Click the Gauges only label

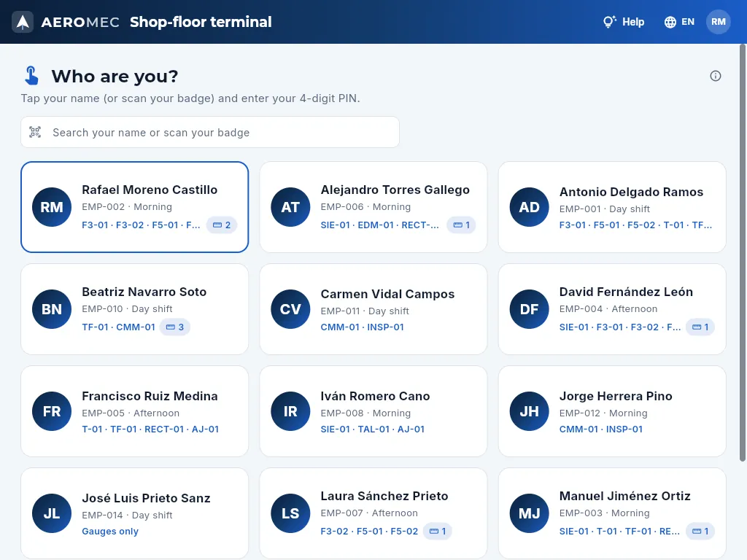(x=110, y=531)
